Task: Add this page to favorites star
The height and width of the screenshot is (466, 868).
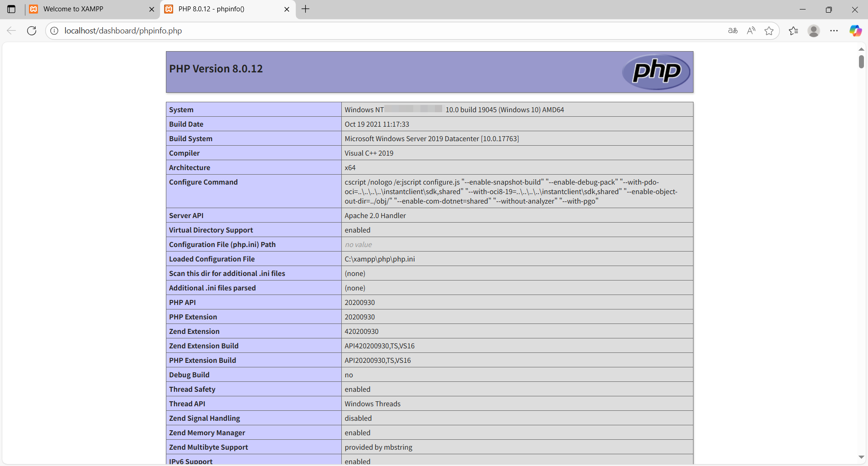Action: pos(769,31)
